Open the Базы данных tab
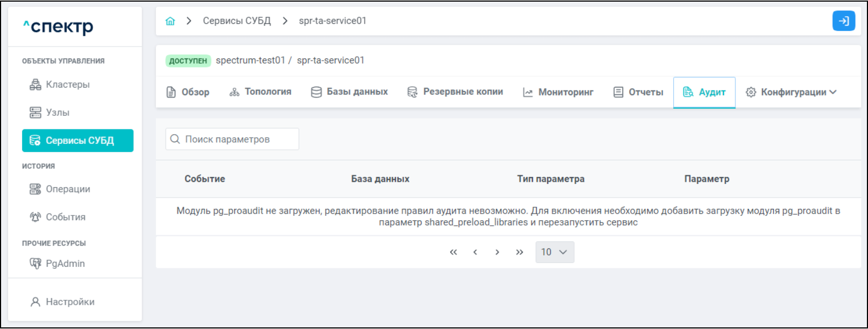The image size is (868, 329). point(350,92)
